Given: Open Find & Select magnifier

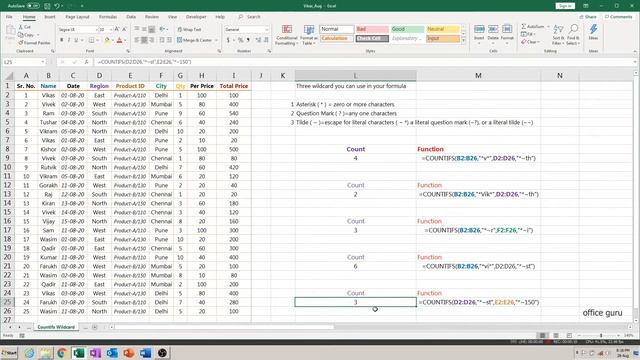Looking at the screenshot, I should (x=573, y=35).
